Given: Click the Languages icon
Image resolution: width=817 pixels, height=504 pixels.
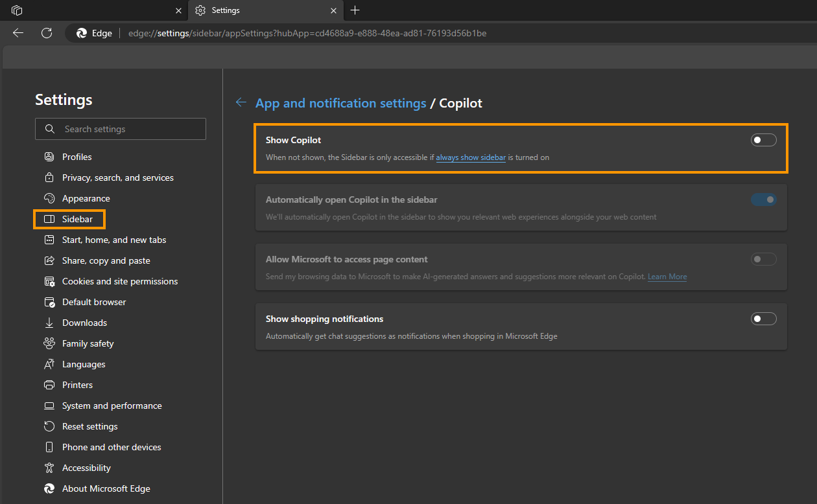Looking at the screenshot, I should tap(49, 364).
